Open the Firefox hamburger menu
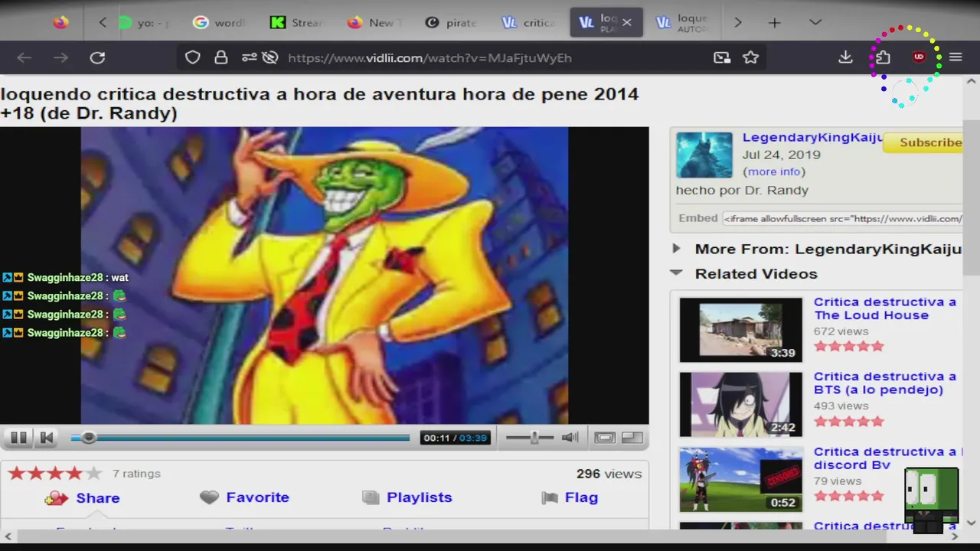The width and height of the screenshot is (980, 551). pos(955,57)
